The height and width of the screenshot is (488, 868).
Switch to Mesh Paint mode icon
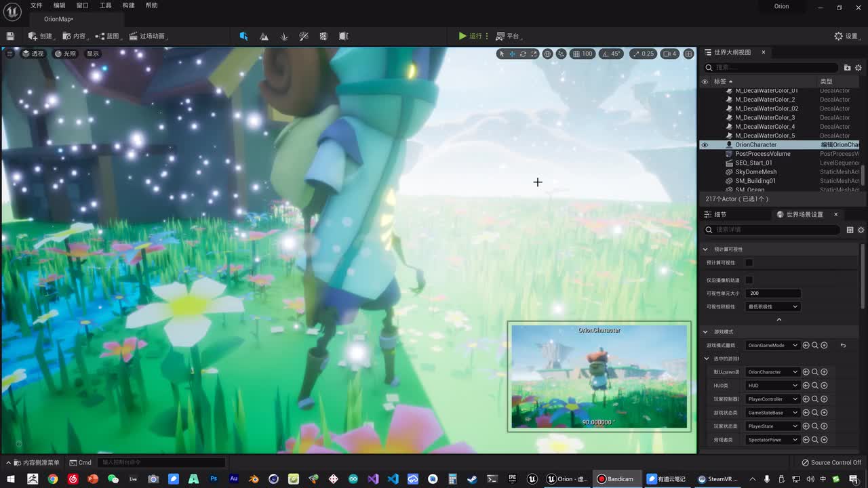coord(304,36)
